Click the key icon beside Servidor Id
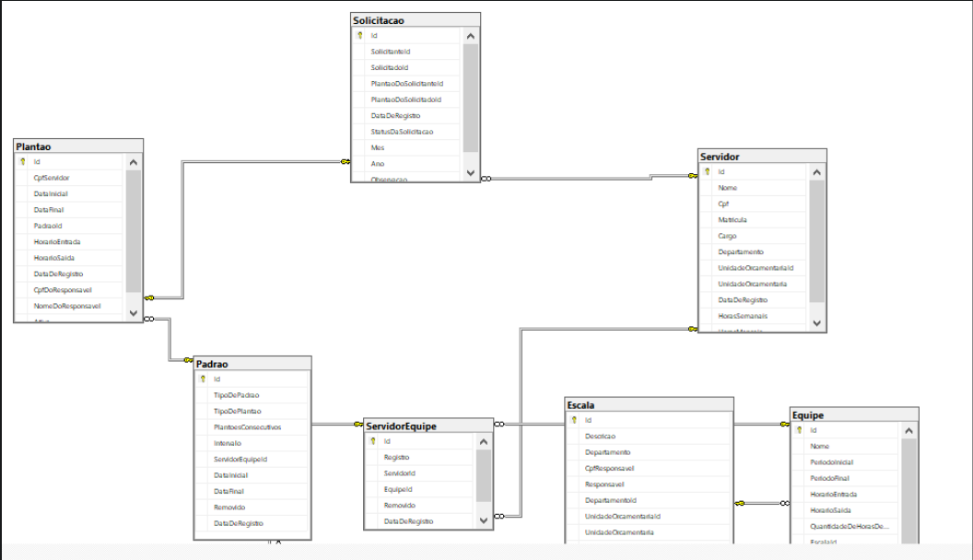The image size is (973, 560). pyautogui.click(x=707, y=171)
